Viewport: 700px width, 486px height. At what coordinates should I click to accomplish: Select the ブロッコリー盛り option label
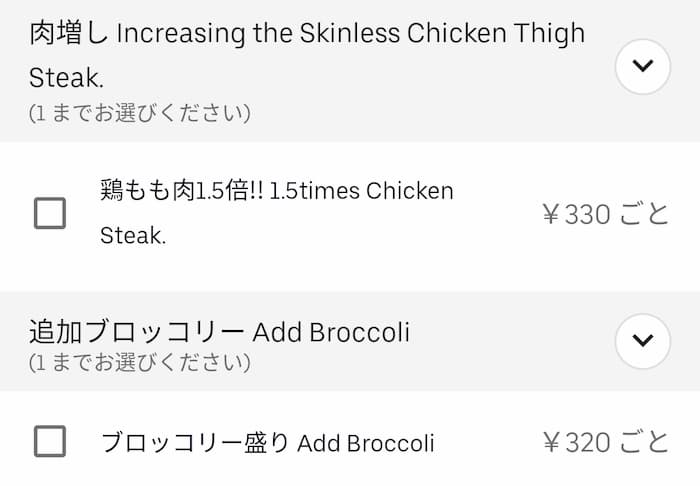click(195, 442)
